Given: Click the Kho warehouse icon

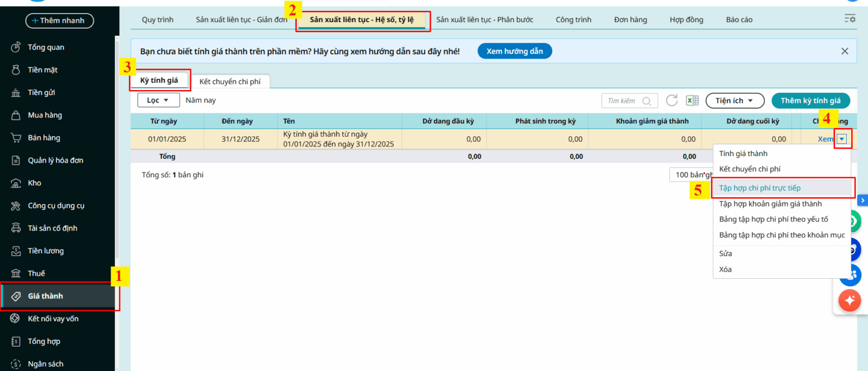Looking at the screenshot, I should point(16,183).
